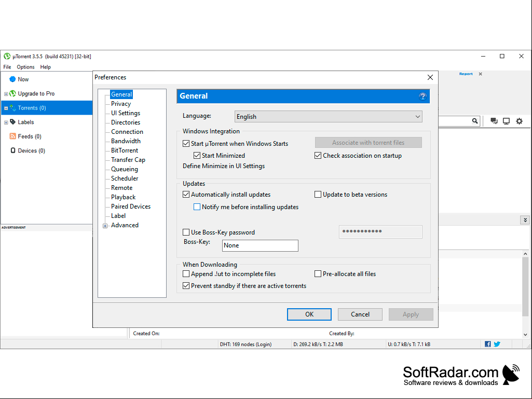The height and width of the screenshot is (399, 532).
Task: Click the Upgrade to Pro µTorrent icon
Action: 12,93
